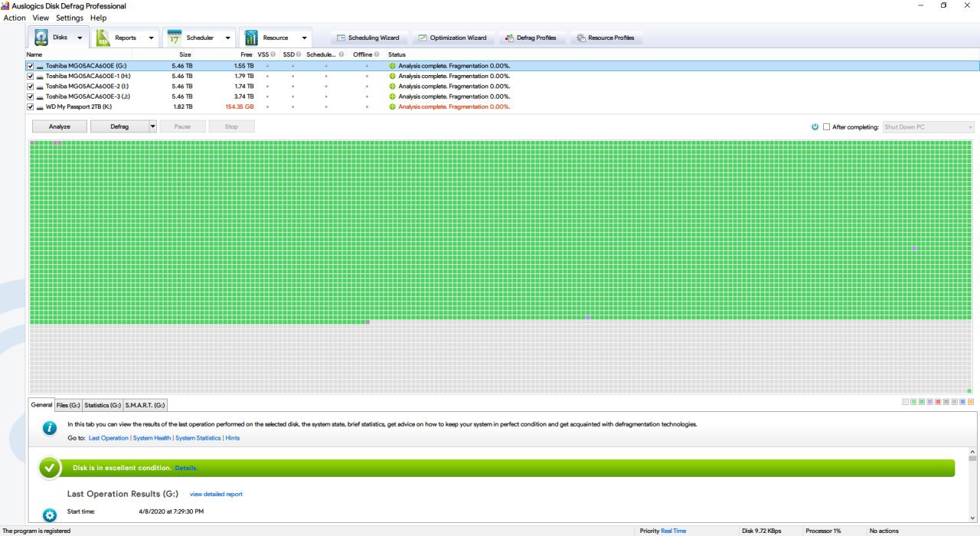Click the Analyze button
980x536 pixels.
tap(60, 126)
